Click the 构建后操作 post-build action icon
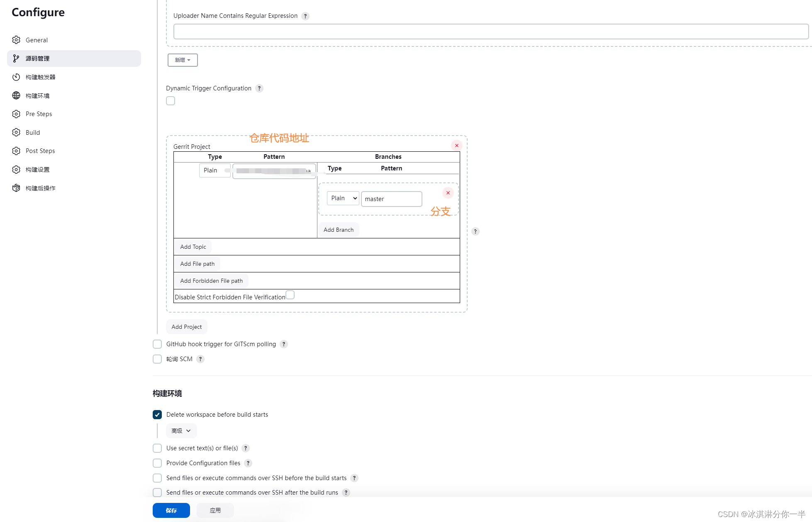The image size is (812, 522). tap(17, 188)
